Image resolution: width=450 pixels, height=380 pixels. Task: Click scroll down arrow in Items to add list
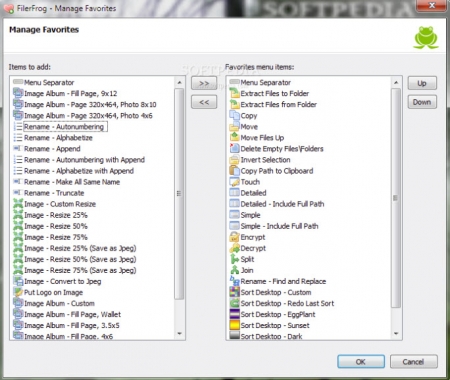[179, 333]
